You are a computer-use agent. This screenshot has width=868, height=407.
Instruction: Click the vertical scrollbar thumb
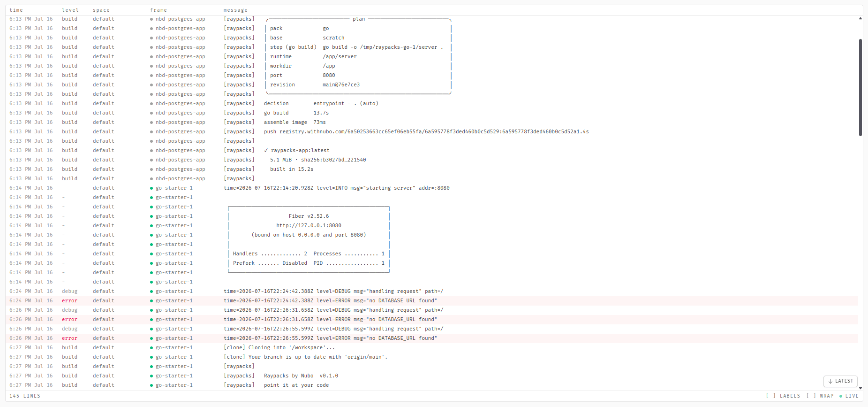point(860,87)
